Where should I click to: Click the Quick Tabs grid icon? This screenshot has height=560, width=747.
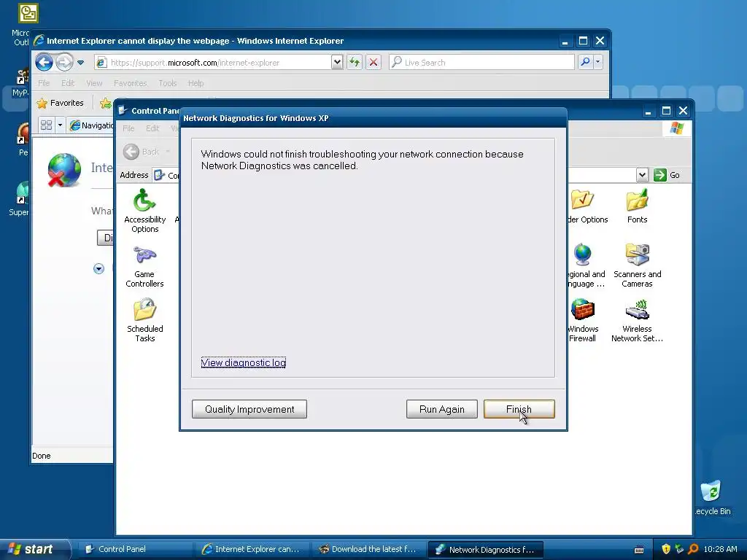tap(46, 125)
